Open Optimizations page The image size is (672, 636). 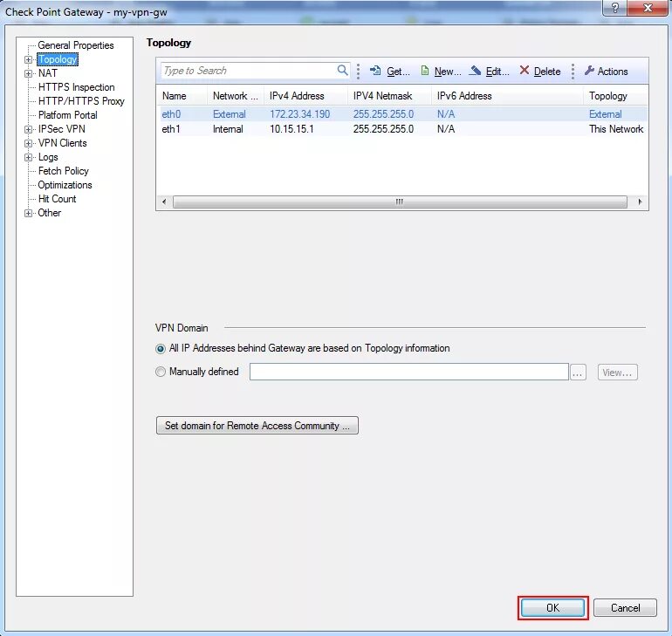65,185
